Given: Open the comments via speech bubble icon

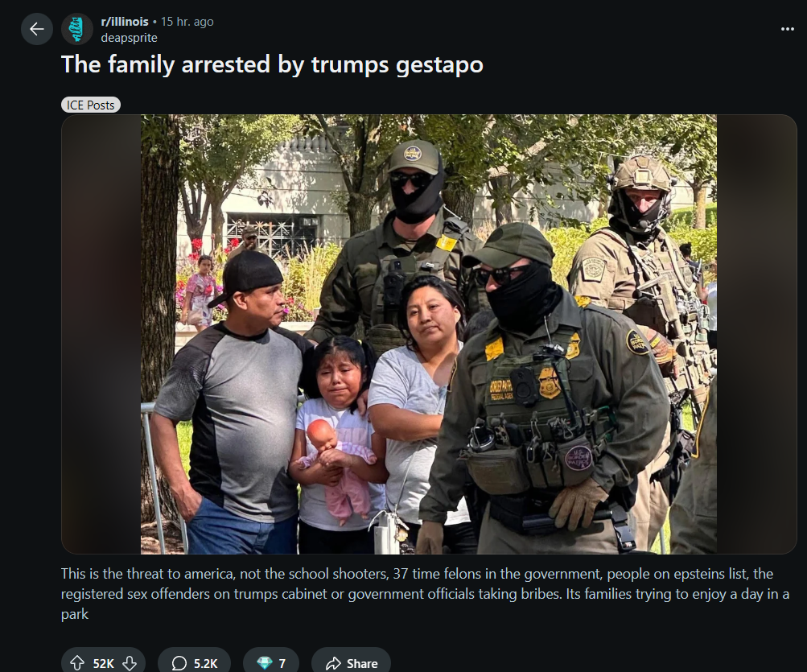Looking at the screenshot, I should [x=179, y=662].
